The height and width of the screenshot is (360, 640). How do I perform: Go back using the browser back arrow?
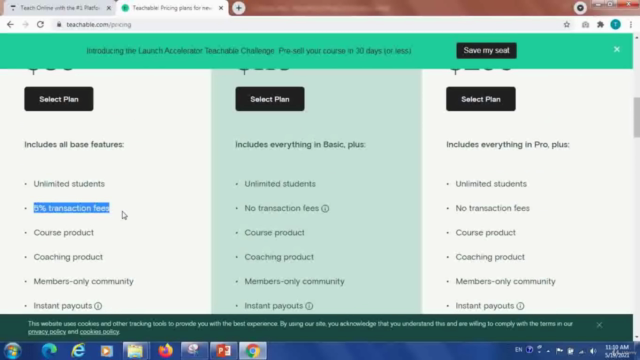[x=10, y=24]
